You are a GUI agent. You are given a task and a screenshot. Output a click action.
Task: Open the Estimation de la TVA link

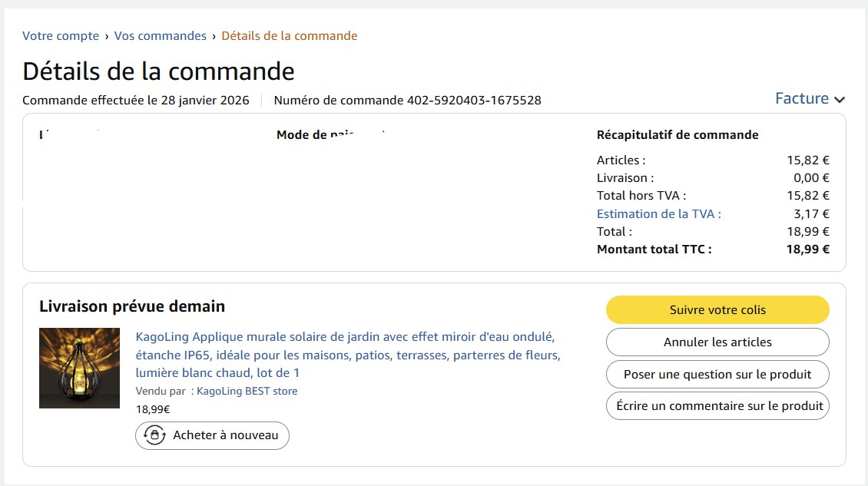tap(659, 214)
